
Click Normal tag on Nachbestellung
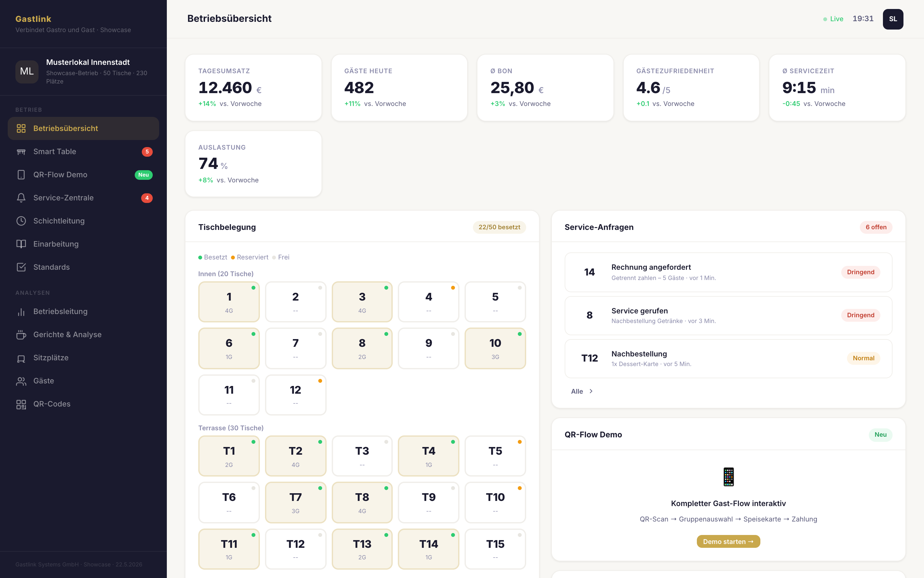click(x=863, y=358)
